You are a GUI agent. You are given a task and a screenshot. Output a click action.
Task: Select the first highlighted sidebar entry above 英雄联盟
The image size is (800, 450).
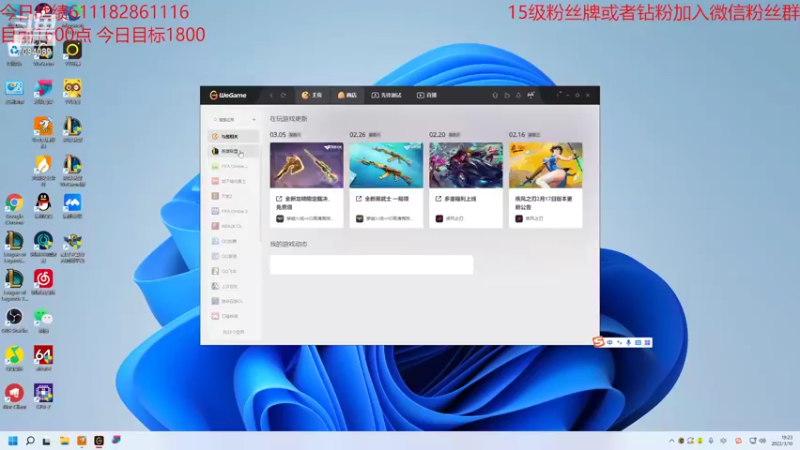[234, 137]
